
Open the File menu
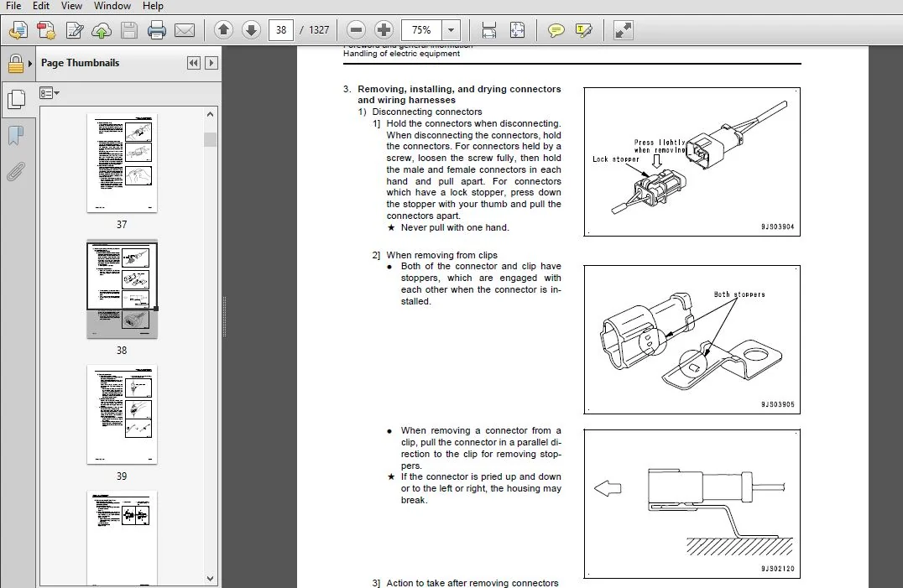pyautogui.click(x=13, y=6)
